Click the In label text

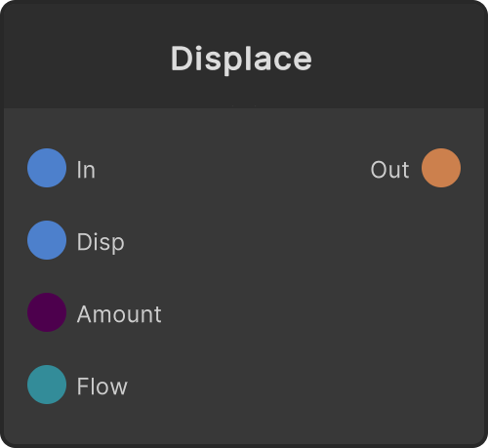[86, 170]
